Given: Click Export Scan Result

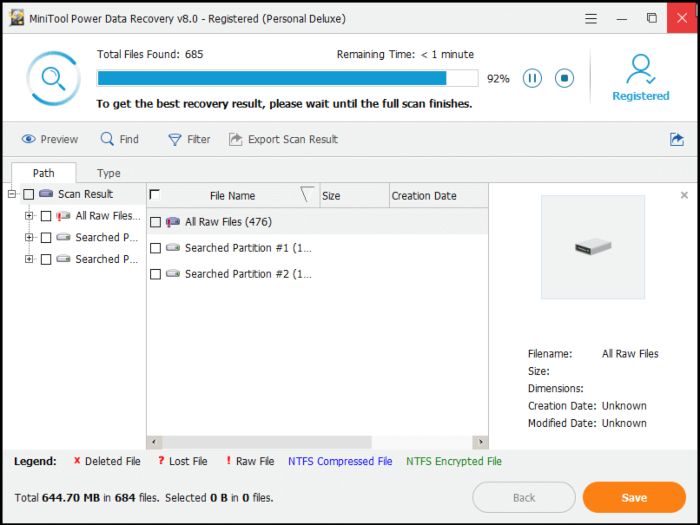Looking at the screenshot, I should click(x=283, y=139).
